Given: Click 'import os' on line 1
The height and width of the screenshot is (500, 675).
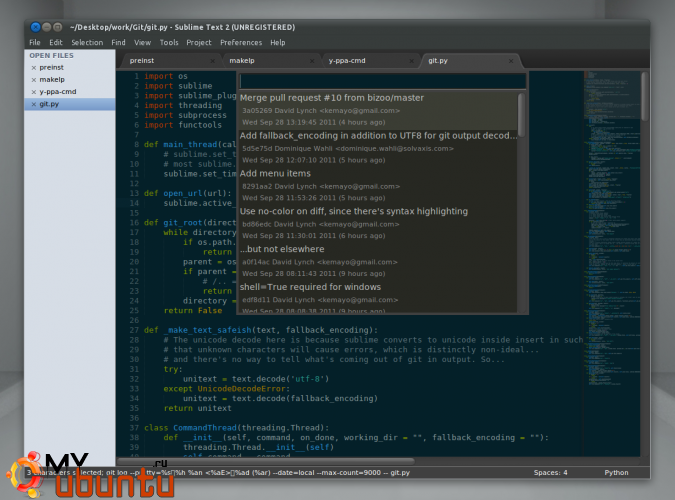Looking at the screenshot, I should click(x=166, y=76).
